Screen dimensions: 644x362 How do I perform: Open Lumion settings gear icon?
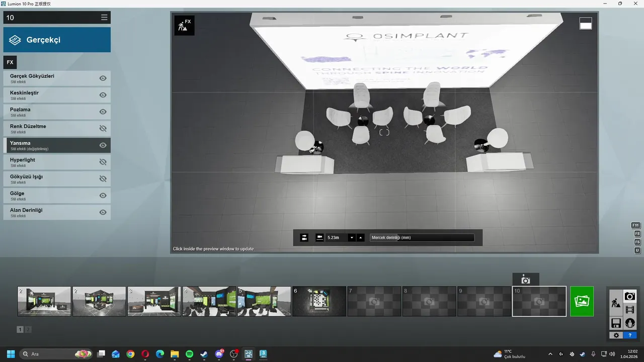pyautogui.click(x=616, y=335)
